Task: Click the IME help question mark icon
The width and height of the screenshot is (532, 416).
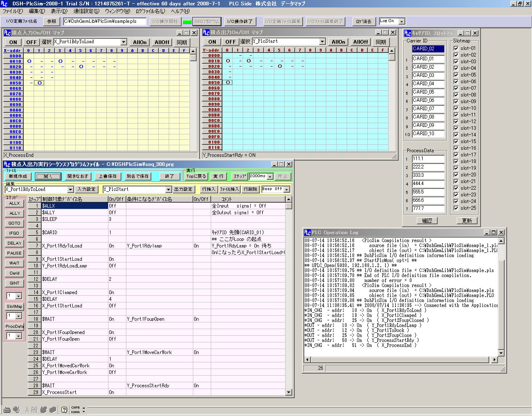Action: [64, 410]
